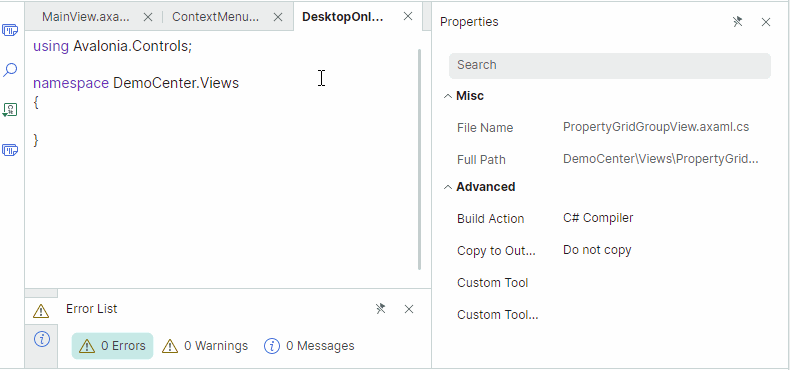This screenshot has width=790, height=370.
Task: Place cursor on using Avalonia.Controls line
Action: point(113,46)
